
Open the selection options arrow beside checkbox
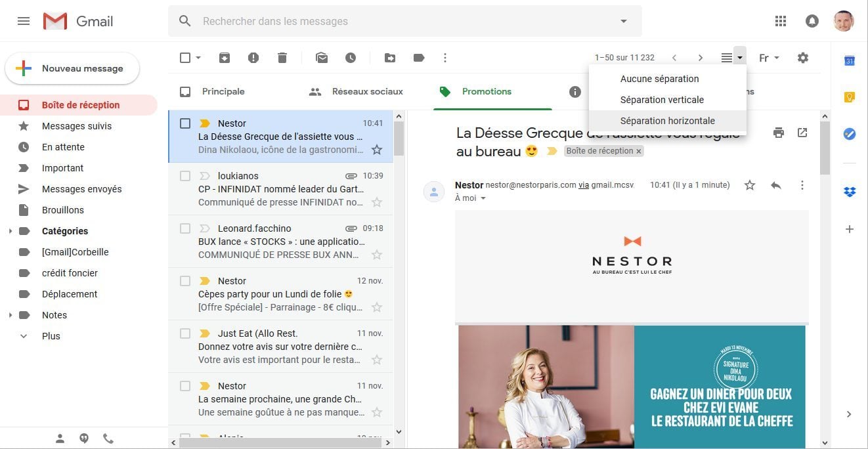(198, 58)
